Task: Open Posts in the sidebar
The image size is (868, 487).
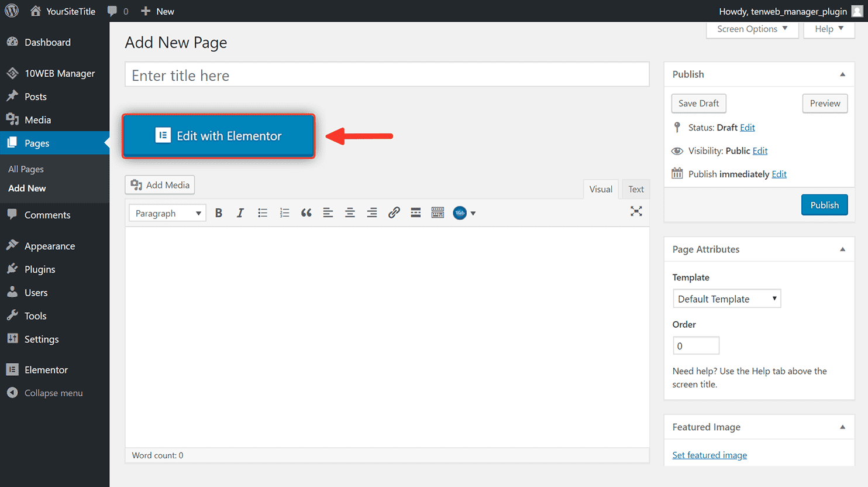Action: click(54, 97)
